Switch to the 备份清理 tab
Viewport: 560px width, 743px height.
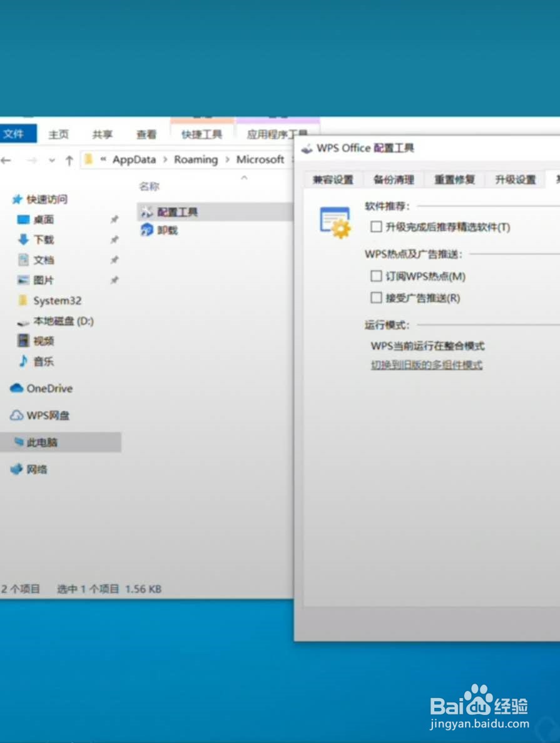393,179
